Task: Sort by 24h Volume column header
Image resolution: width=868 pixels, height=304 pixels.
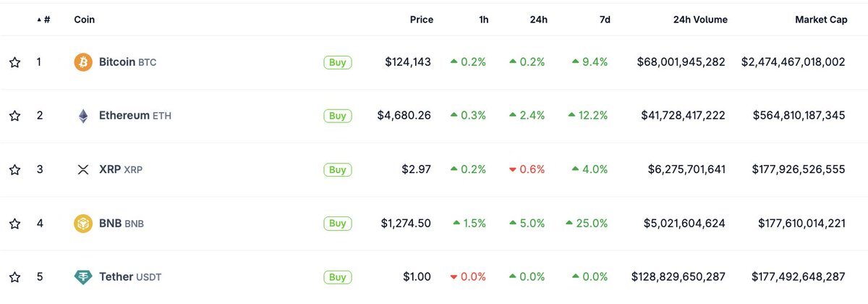Action: point(699,20)
